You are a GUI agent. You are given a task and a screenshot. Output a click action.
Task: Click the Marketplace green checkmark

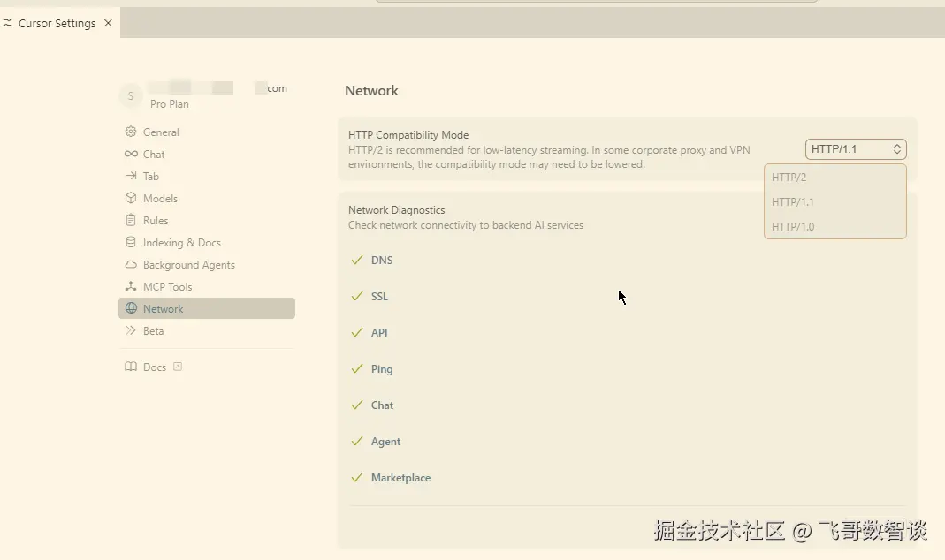357,477
